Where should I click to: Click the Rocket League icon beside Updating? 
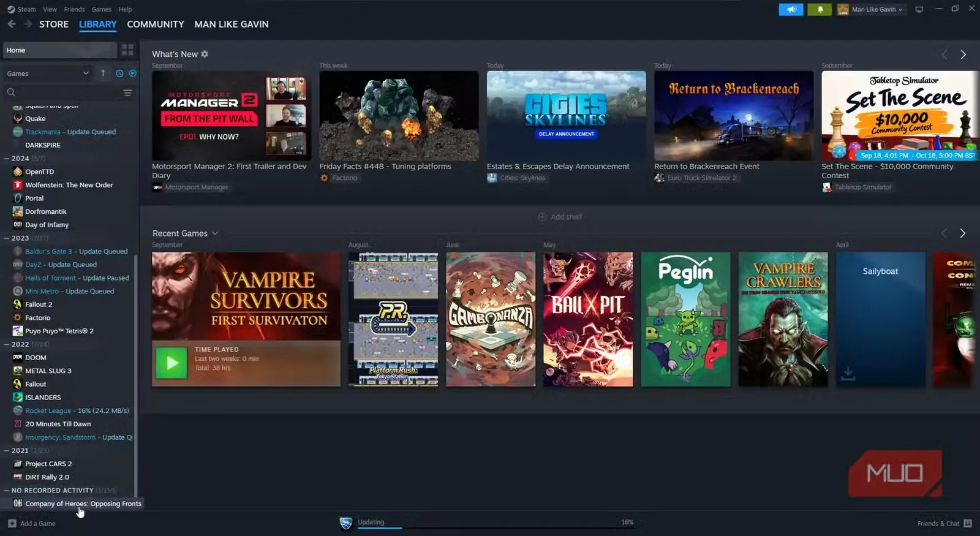[x=346, y=523]
